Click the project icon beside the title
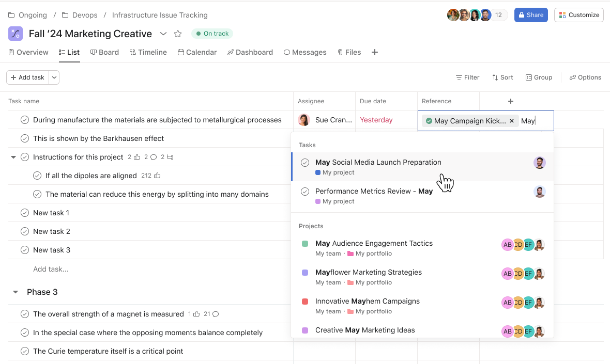 tap(16, 34)
